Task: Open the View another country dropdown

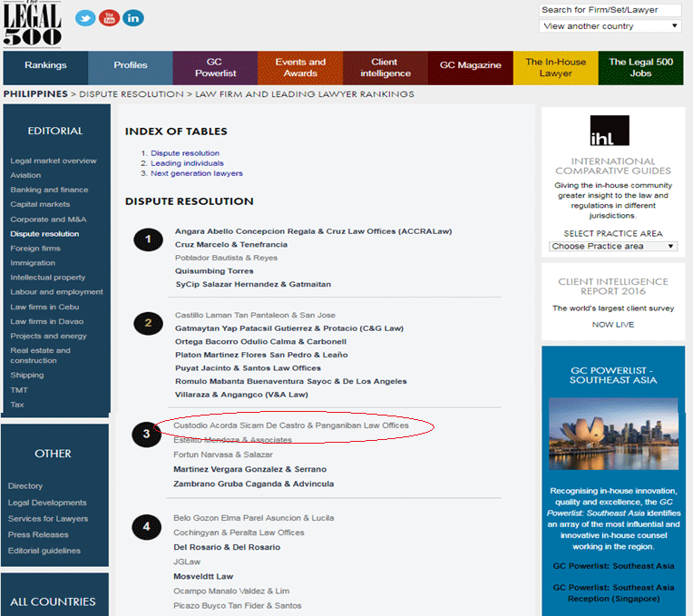Action: pos(610,26)
